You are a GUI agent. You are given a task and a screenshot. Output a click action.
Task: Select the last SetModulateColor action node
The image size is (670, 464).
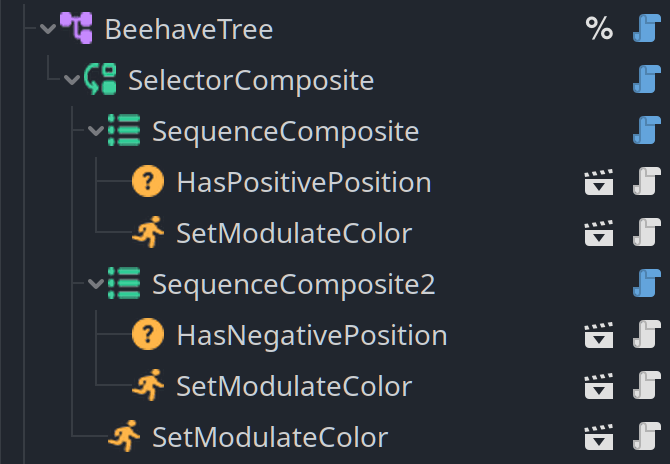click(x=270, y=438)
